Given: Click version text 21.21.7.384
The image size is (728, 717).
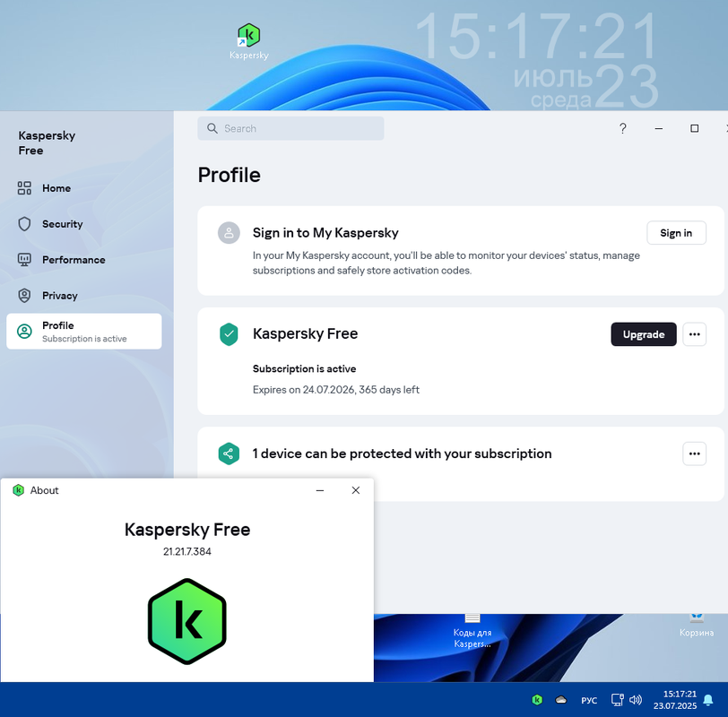Looking at the screenshot, I should coord(187,551).
